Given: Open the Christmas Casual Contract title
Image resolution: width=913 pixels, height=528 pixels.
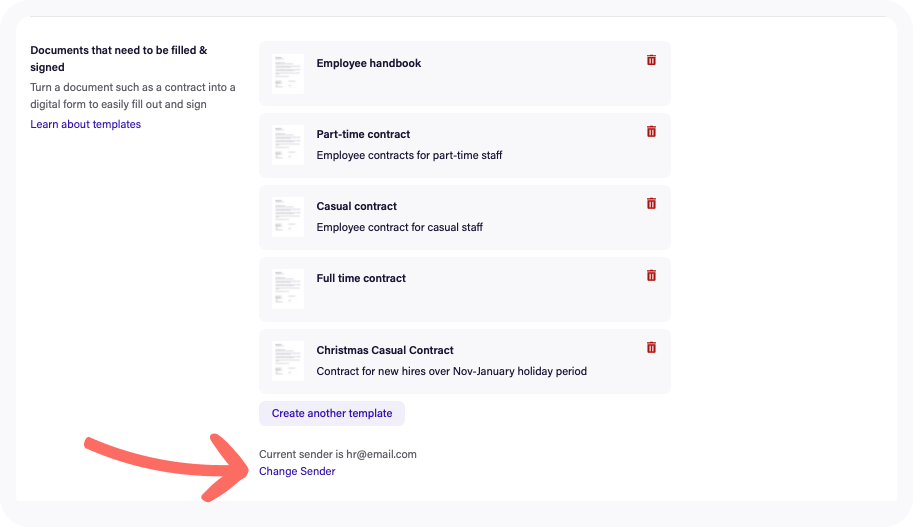Looking at the screenshot, I should pos(385,350).
